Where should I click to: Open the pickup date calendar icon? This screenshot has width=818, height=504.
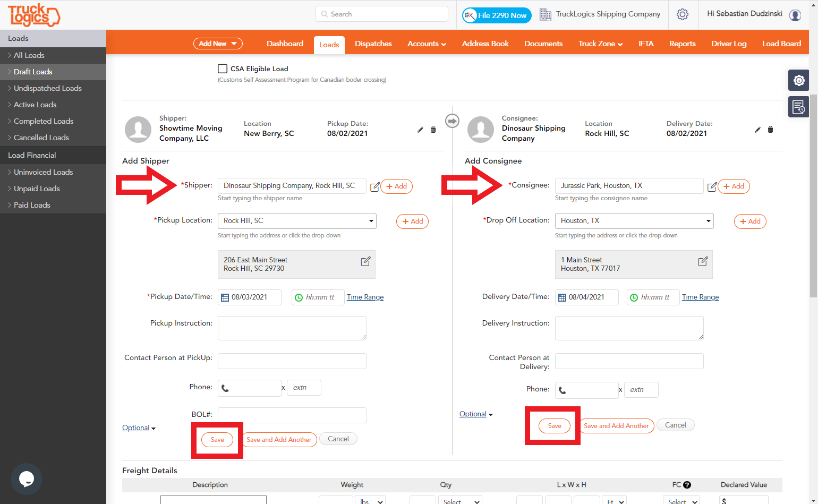point(225,297)
